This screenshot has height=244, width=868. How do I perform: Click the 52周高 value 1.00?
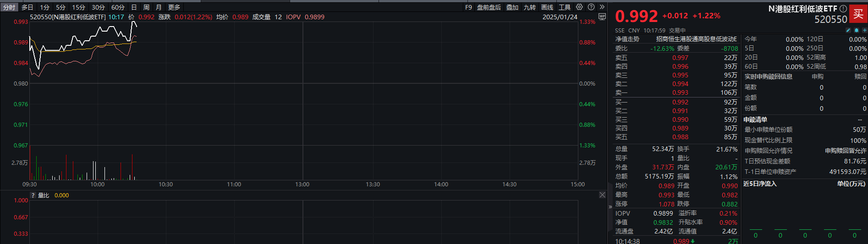[861, 58]
